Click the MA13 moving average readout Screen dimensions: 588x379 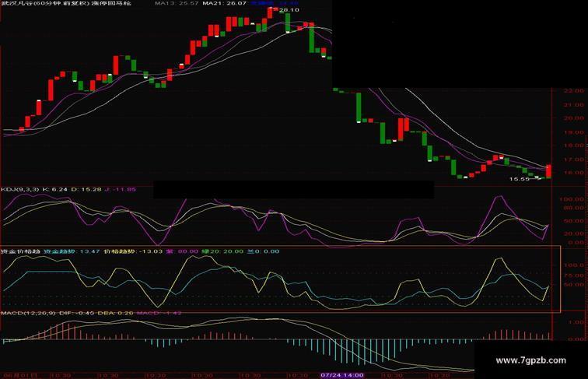(x=177, y=3)
